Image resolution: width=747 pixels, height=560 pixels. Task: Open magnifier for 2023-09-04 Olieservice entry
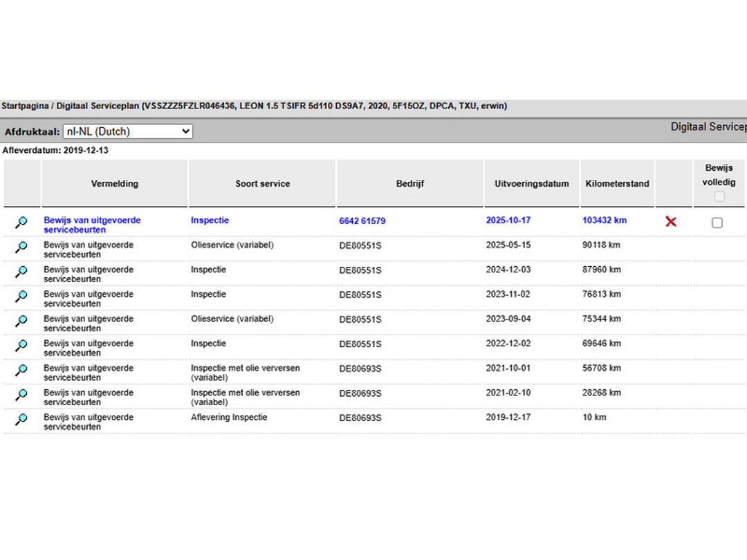(x=21, y=321)
